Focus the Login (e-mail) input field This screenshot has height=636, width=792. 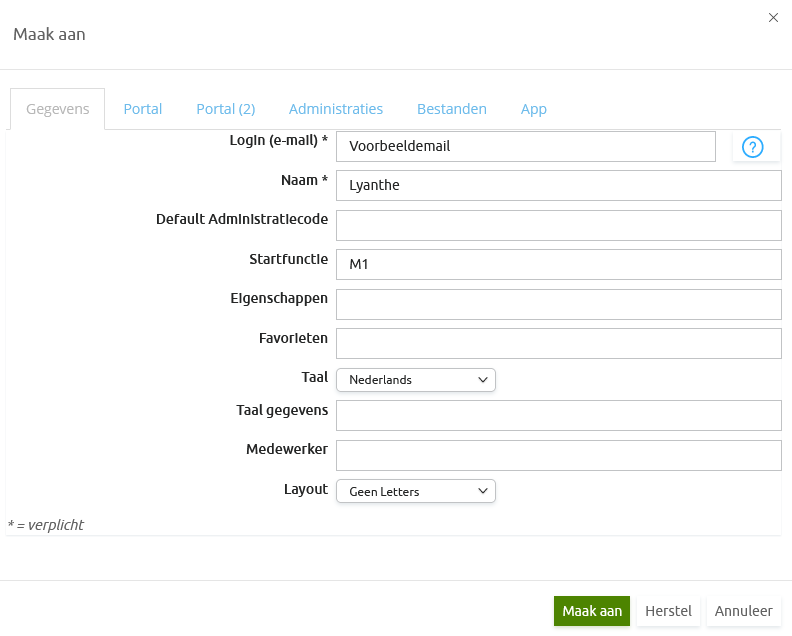coord(526,146)
